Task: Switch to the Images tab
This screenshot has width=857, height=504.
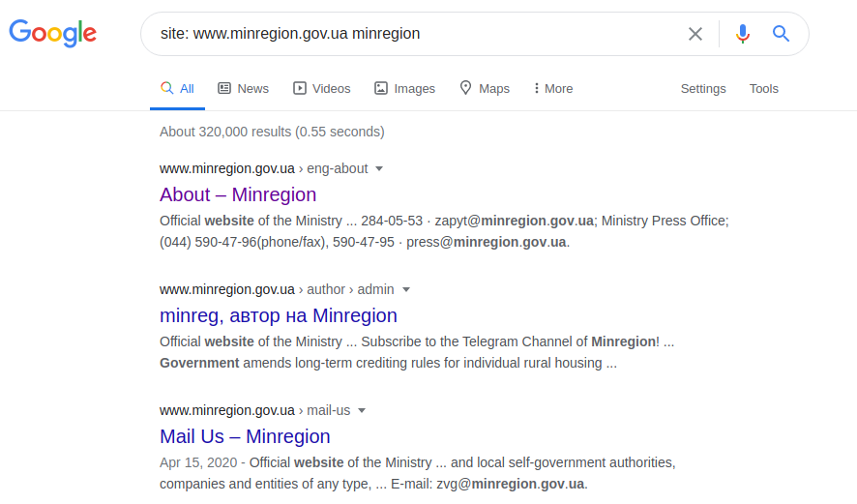Action: click(x=404, y=89)
